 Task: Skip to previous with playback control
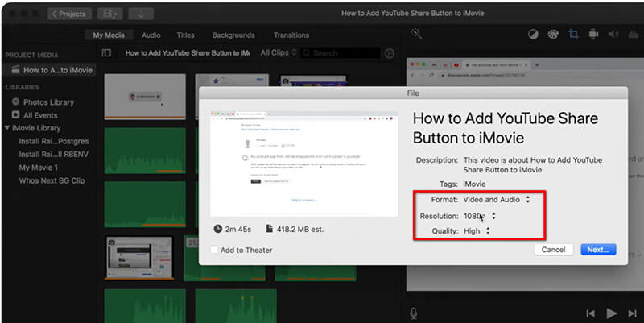(x=591, y=313)
